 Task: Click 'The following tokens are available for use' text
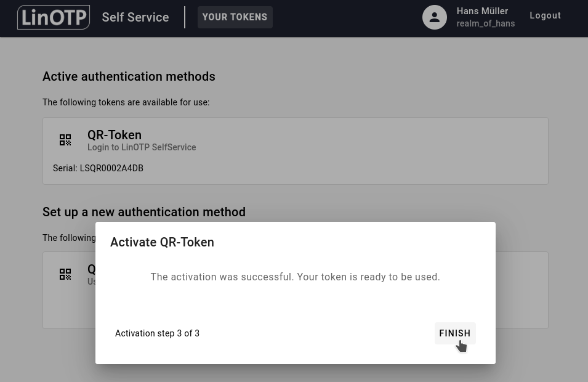pos(126,102)
